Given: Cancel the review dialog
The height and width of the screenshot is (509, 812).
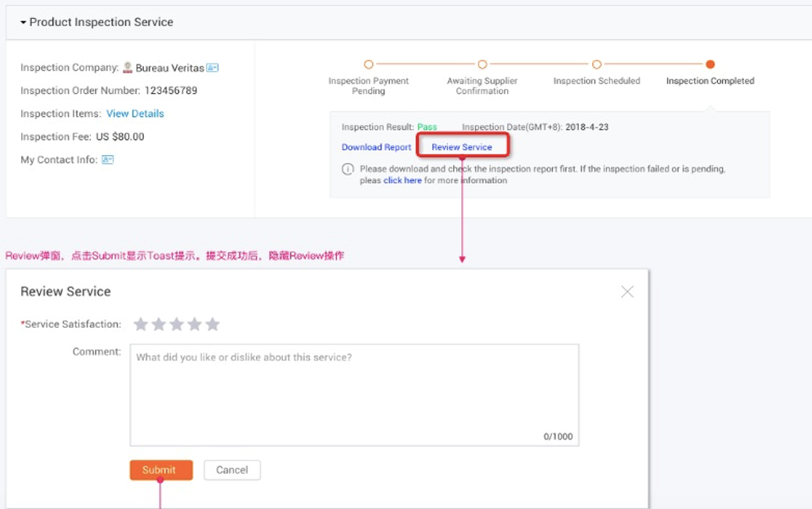Looking at the screenshot, I should click(232, 470).
